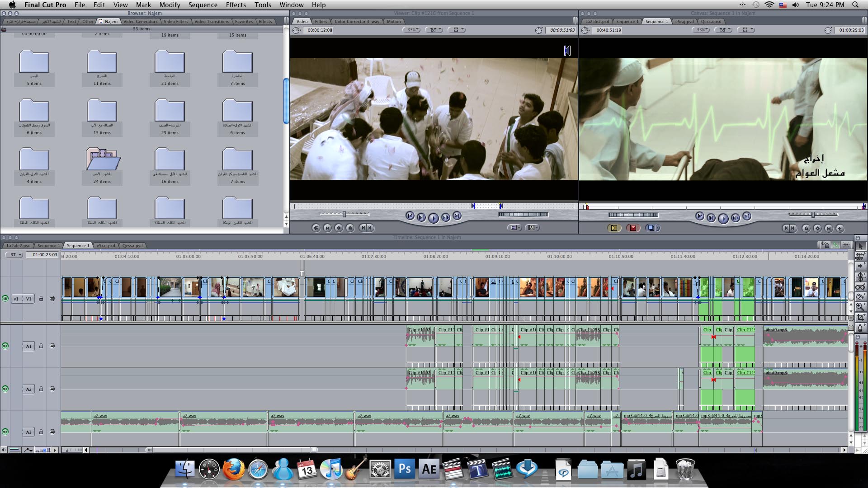The height and width of the screenshot is (488, 868).
Task: Open RT real-time effects dropdown
Action: 15,255
